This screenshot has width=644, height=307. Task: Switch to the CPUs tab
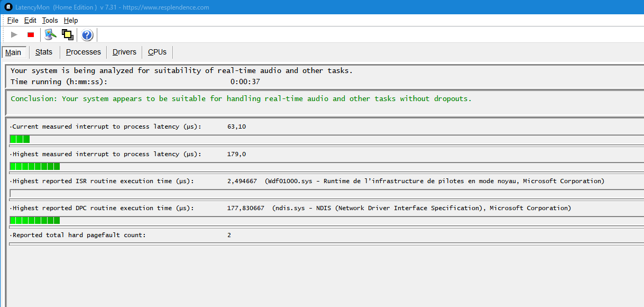tap(157, 52)
